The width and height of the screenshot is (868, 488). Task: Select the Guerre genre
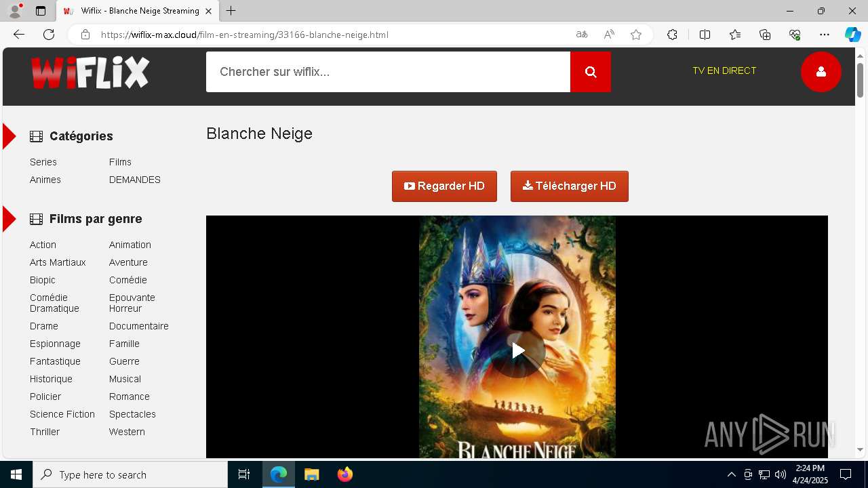pyautogui.click(x=124, y=361)
